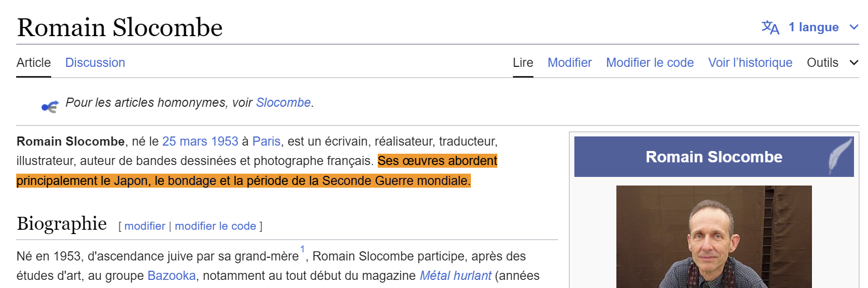
Task: Open the "Modifier le code" tab
Action: (650, 63)
